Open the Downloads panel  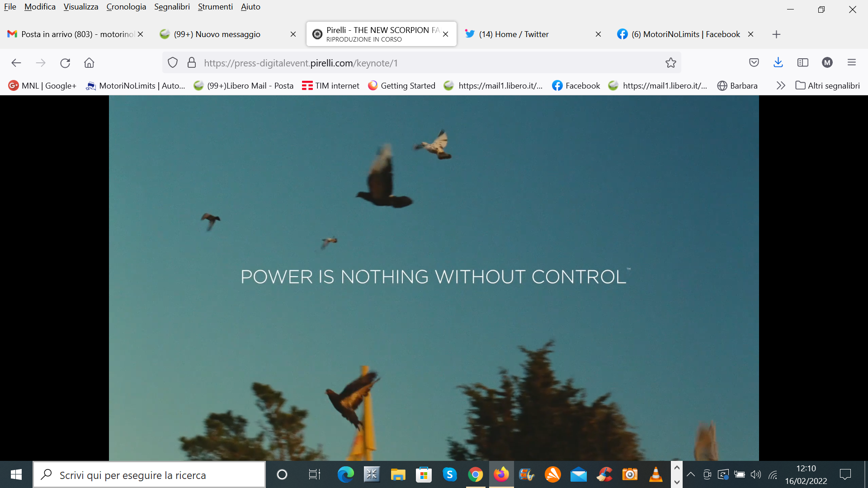pyautogui.click(x=778, y=63)
